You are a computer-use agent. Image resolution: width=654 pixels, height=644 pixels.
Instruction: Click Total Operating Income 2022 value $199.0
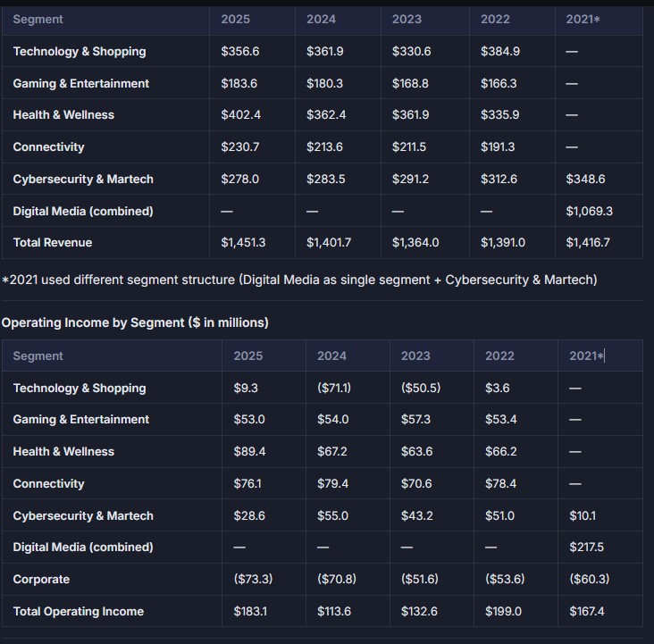tap(503, 611)
